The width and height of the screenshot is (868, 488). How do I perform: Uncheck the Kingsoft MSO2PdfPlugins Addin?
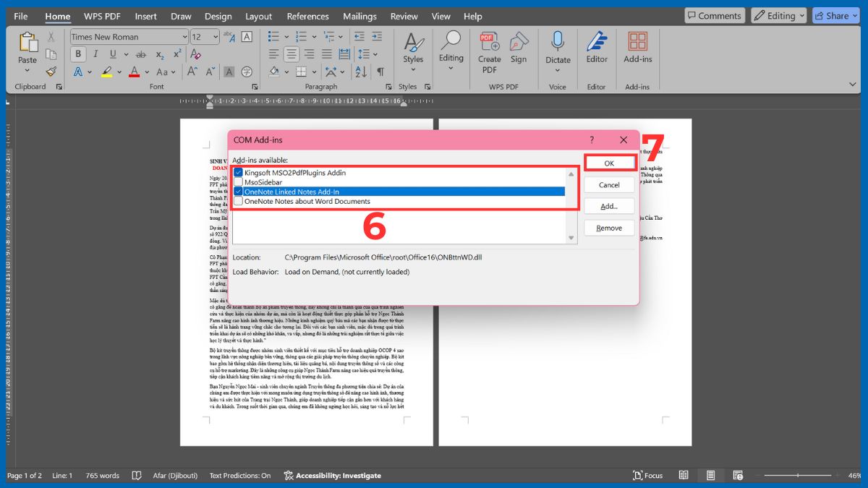239,172
